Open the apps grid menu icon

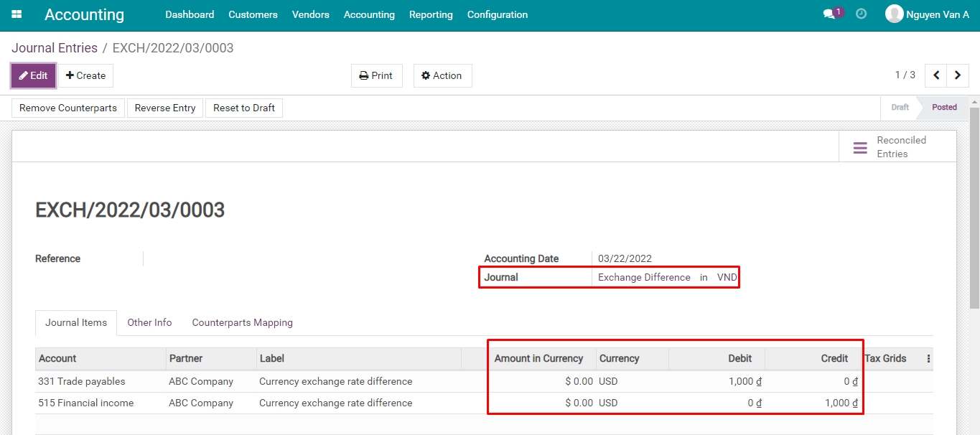coord(17,14)
